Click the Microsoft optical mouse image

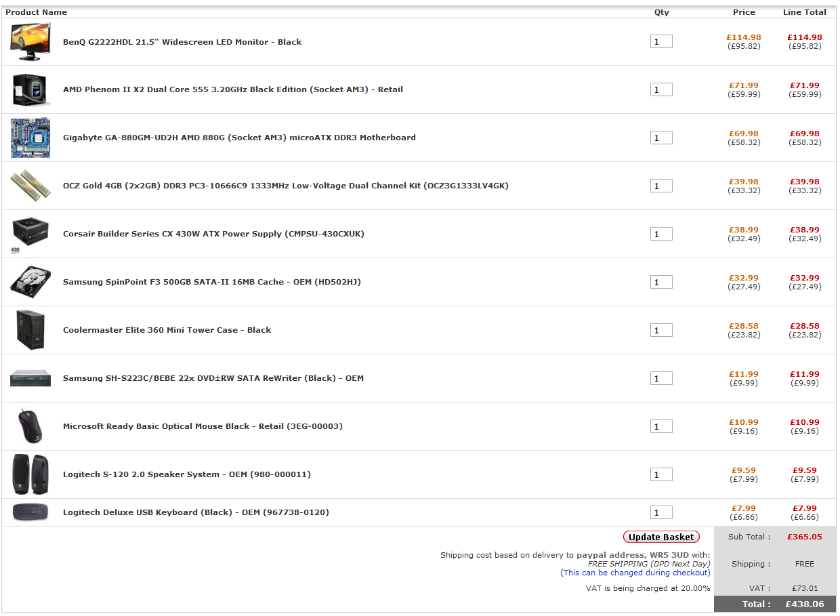point(30,426)
